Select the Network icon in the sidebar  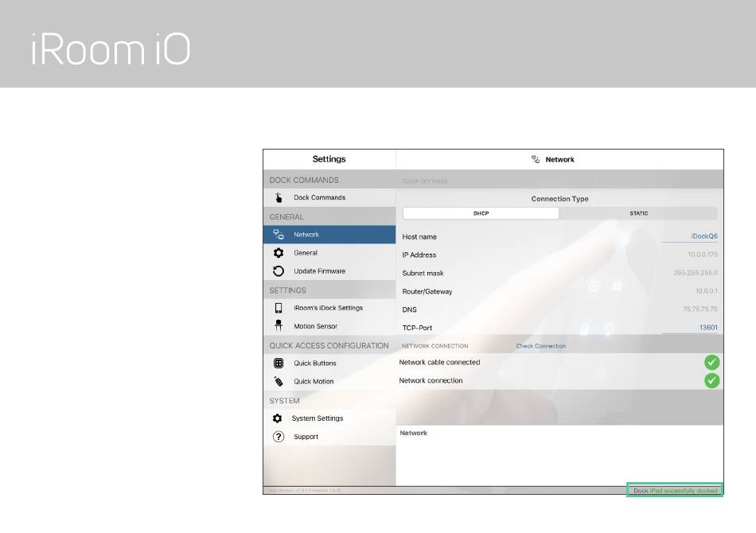point(279,235)
